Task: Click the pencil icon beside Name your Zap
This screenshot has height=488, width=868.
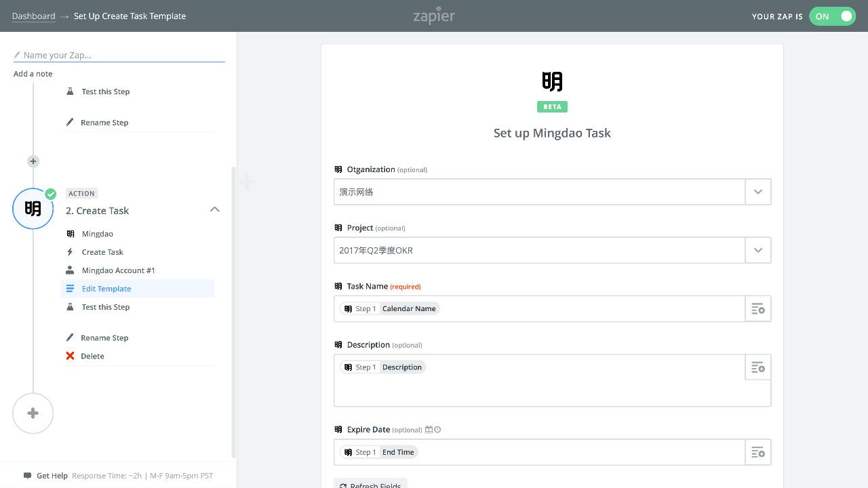Action: (17, 55)
